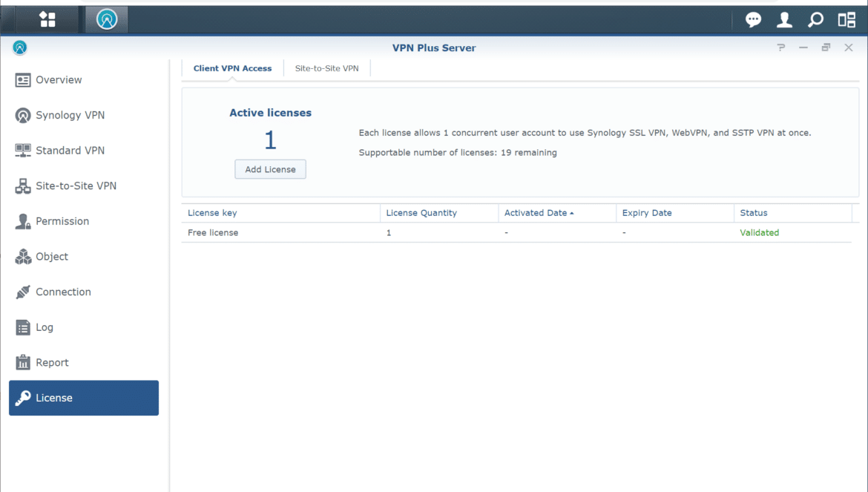Switch to the Site-to-Site VPN tab
The width and height of the screenshot is (868, 492).
point(326,68)
